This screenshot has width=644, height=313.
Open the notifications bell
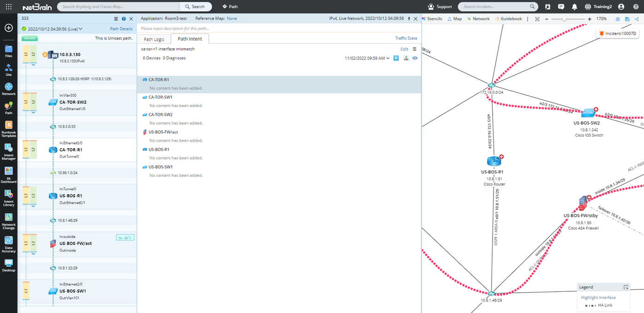click(574, 6)
